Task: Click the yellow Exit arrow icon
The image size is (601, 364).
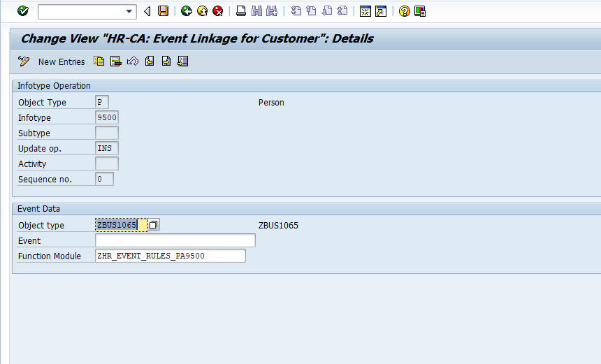Action: [203, 11]
